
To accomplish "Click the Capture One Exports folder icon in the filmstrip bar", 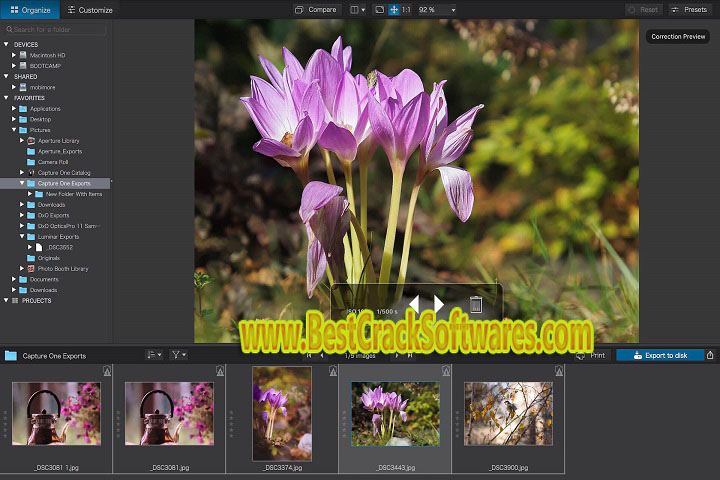I will (x=11, y=356).
